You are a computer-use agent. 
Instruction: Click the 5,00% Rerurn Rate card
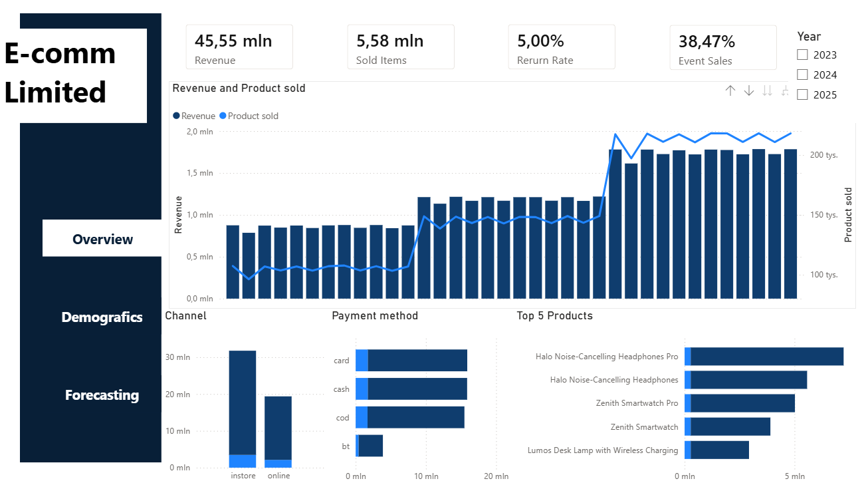(562, 47)
